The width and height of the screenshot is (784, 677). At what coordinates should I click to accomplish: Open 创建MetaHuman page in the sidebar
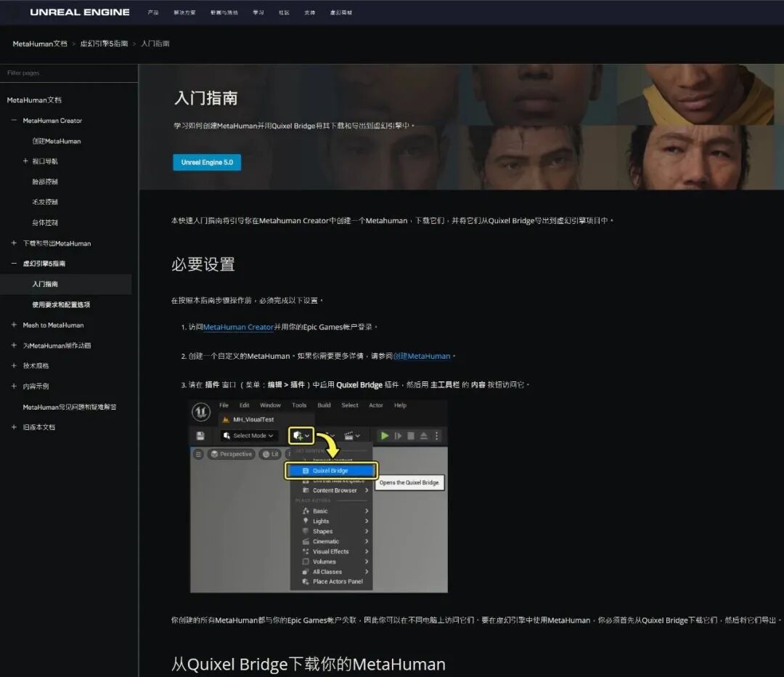(57, 141)
